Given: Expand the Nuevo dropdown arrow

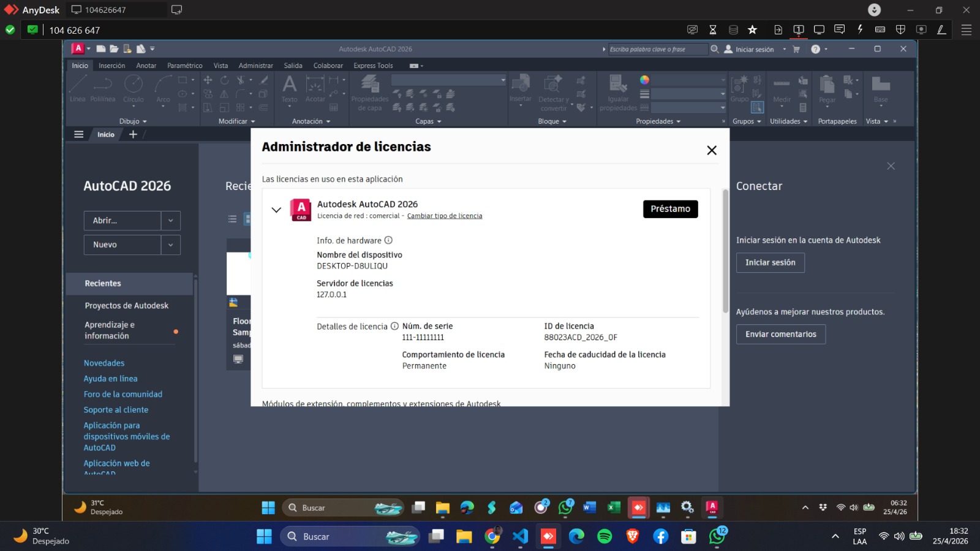Looking at the screenshot, I should pyautogui.click(x=170, y=245).
